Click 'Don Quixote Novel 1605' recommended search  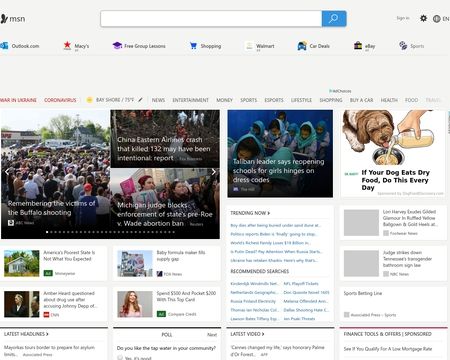[x=306, y=292]
